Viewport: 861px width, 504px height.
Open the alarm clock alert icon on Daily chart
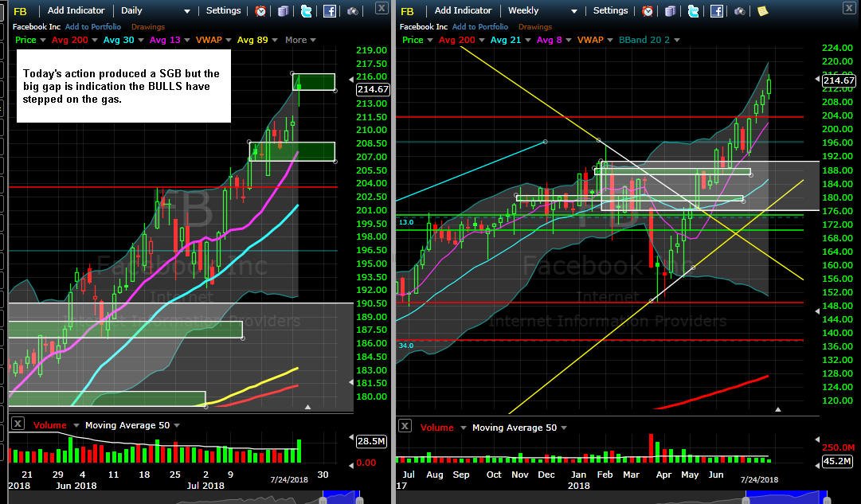pyautogui.click(x=260, y=11)
